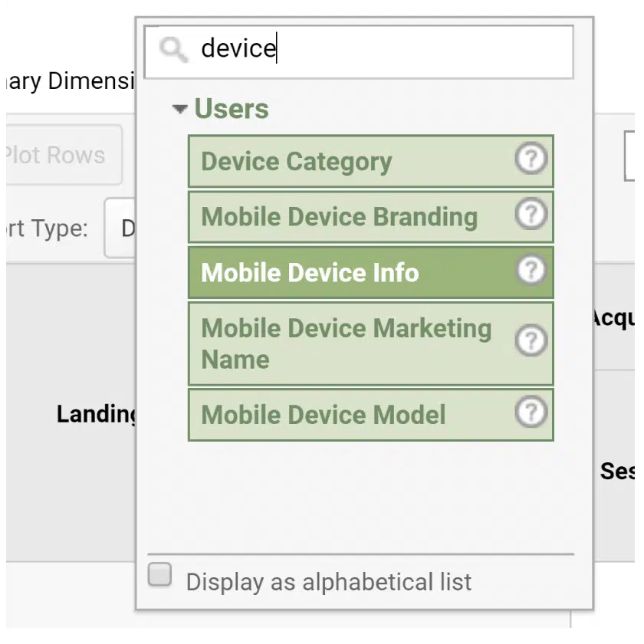644x644 pixels.
Task: Click help icon beside Mobile Device Branding
Action: click(531, 215)
